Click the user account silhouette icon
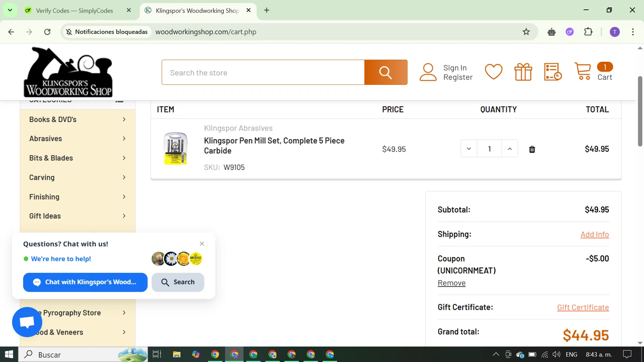 point(428,72)
